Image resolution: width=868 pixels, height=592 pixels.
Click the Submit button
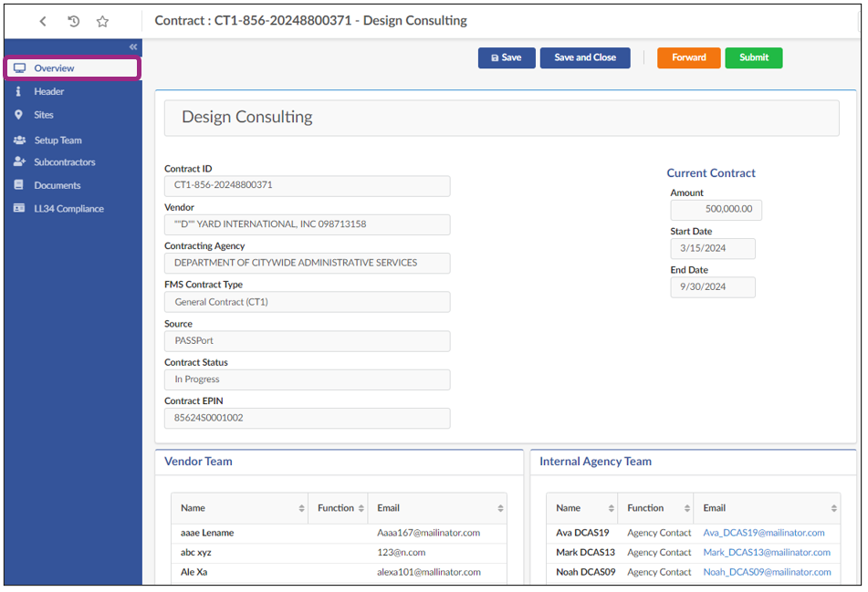click(x=753, y=57)
